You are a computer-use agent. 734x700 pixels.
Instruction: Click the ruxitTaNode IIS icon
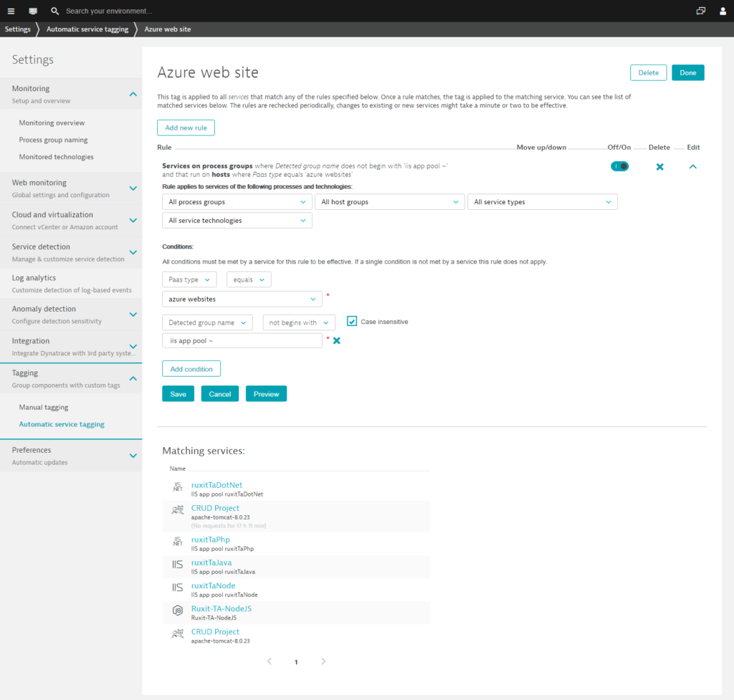pyautogui.click(x=178, y=588)
